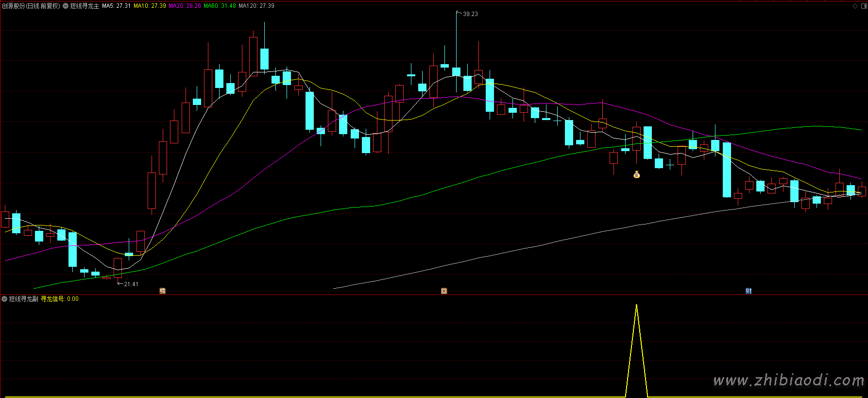Click the 39.23 high price label
Screen dimensions: 868x398
pos(470,14)
